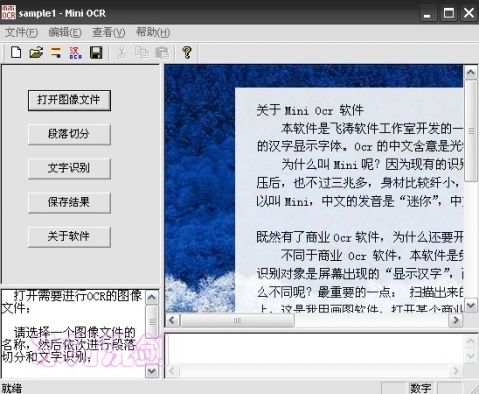Run the 汉 OCR recognition toolbar icon
This screenshot has height=394, width=479.
[x=75, y=52]
